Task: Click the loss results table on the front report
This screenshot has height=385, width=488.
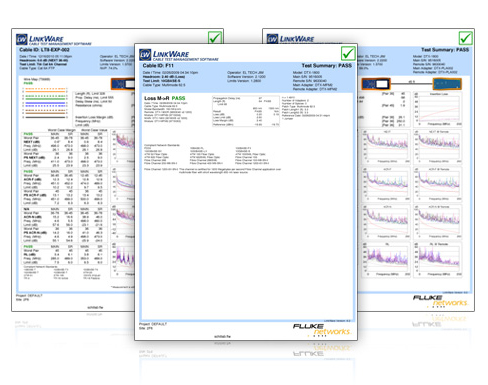Action: click(x=246, y=111)
